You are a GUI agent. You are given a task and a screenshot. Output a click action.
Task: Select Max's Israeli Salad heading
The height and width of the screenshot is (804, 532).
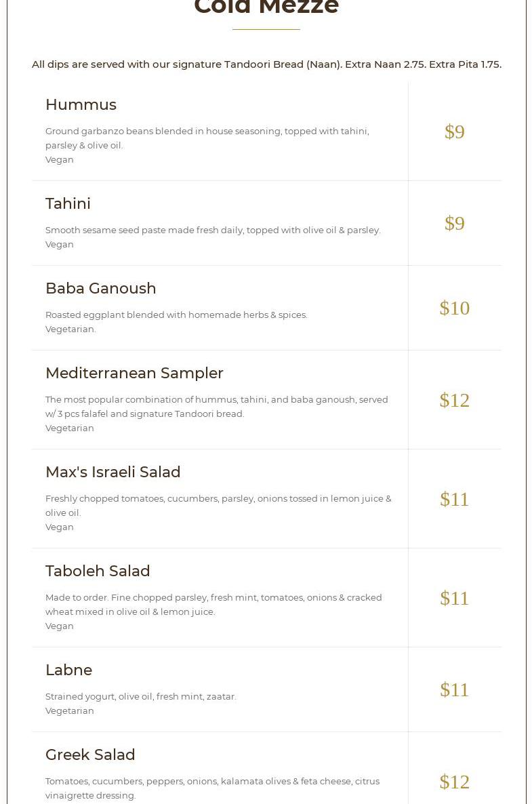pos(112,472)
